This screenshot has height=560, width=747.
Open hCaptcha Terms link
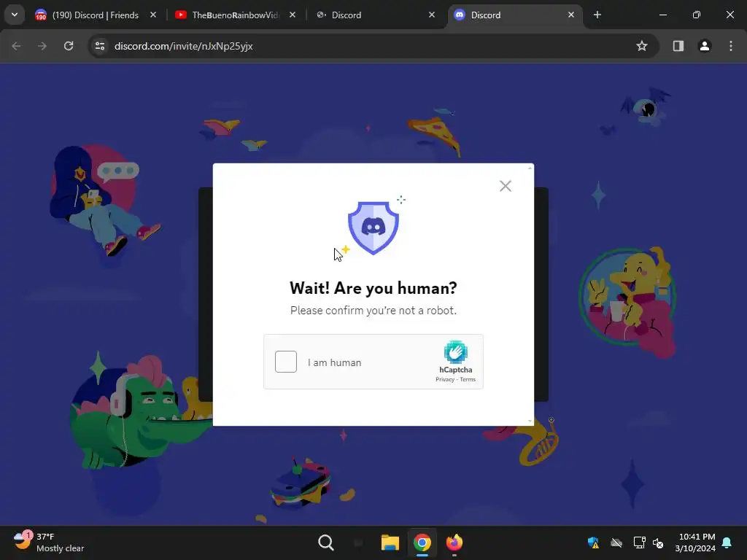(468, 379)
